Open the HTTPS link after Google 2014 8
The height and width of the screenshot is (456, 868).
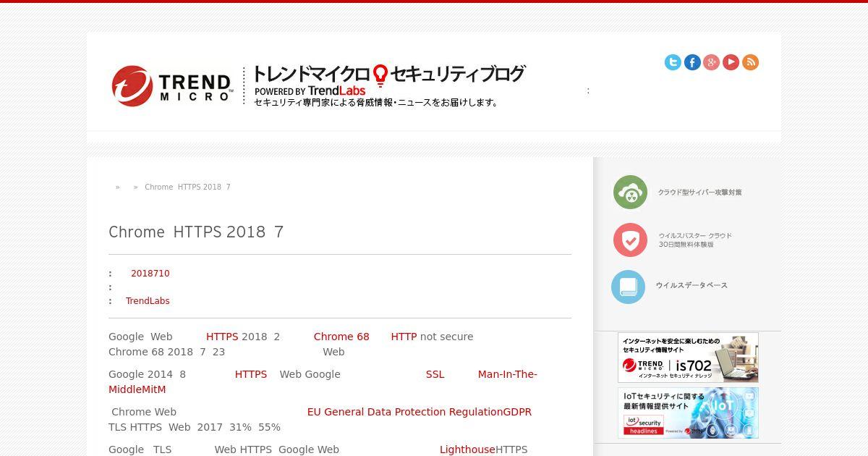[251, 374]
